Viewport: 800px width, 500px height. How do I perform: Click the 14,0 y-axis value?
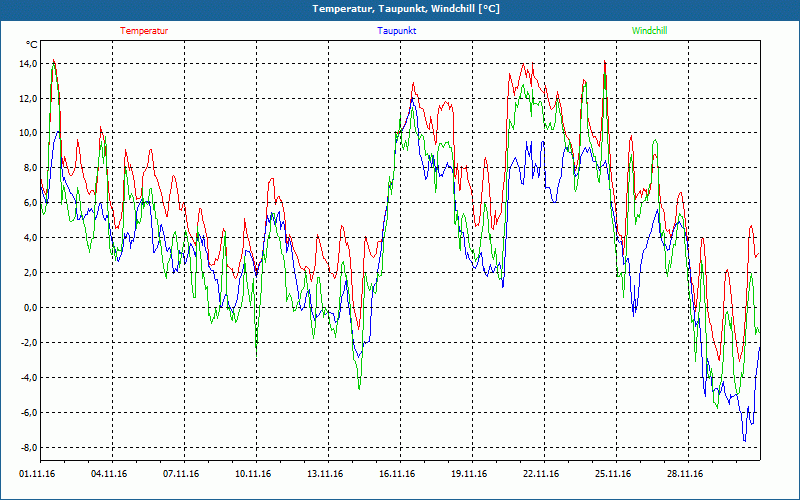pyautogui.click(x=28, y=64)
